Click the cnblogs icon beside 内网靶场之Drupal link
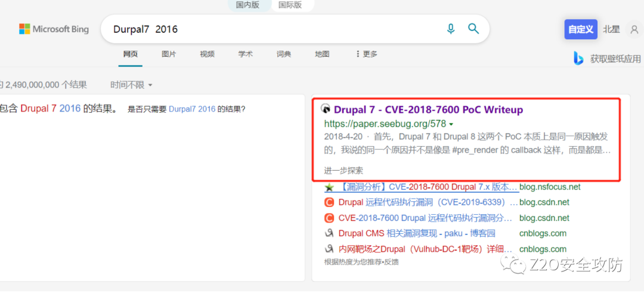This screenshot has width=644, height=293. pyautogui.click(x=329, y=249)
